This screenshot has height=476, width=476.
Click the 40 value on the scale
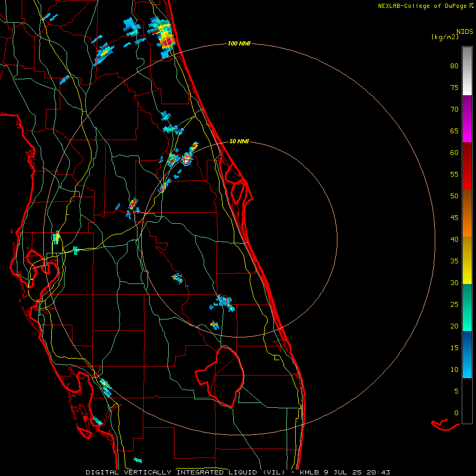pyautogui.click(x=454, y=239)
